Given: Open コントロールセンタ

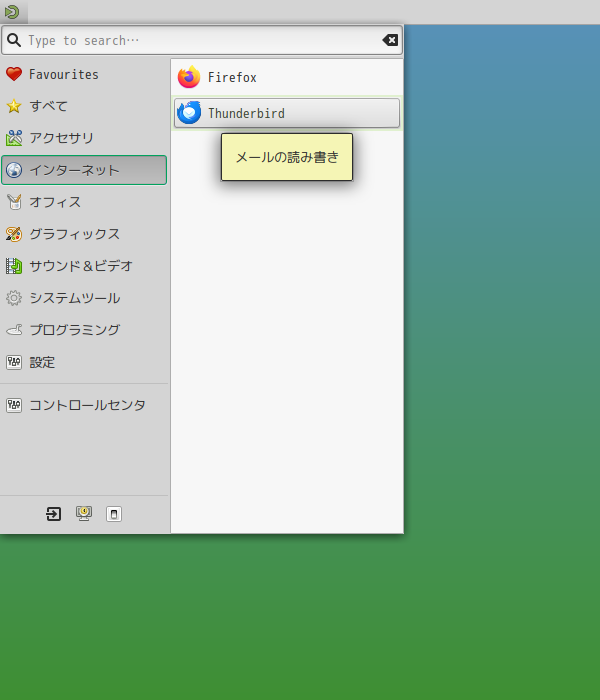Looking at the screenshot, I should pyautogui.click(x=84, y=405).
